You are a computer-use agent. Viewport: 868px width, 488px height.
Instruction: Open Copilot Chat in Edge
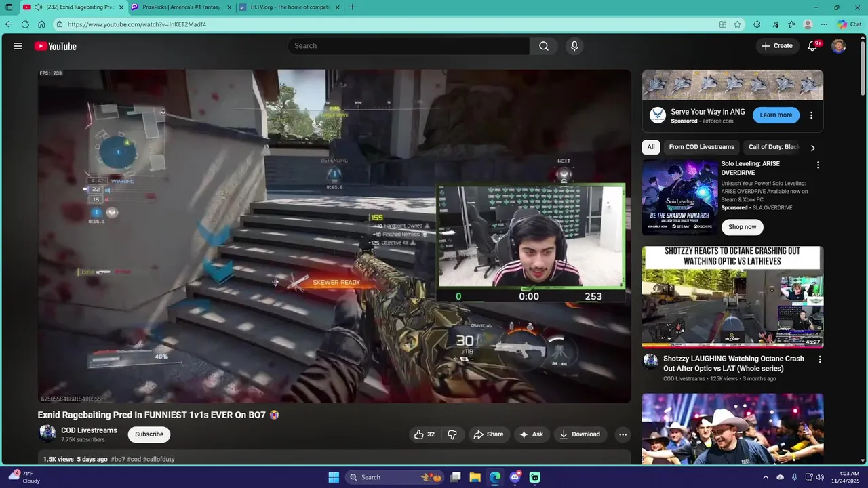click(x=849, y=24)
